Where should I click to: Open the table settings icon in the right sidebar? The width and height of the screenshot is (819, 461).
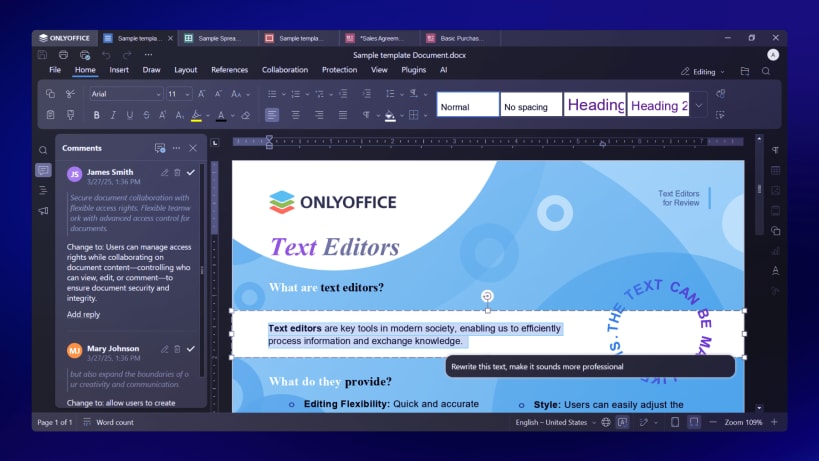coord(776,171)
